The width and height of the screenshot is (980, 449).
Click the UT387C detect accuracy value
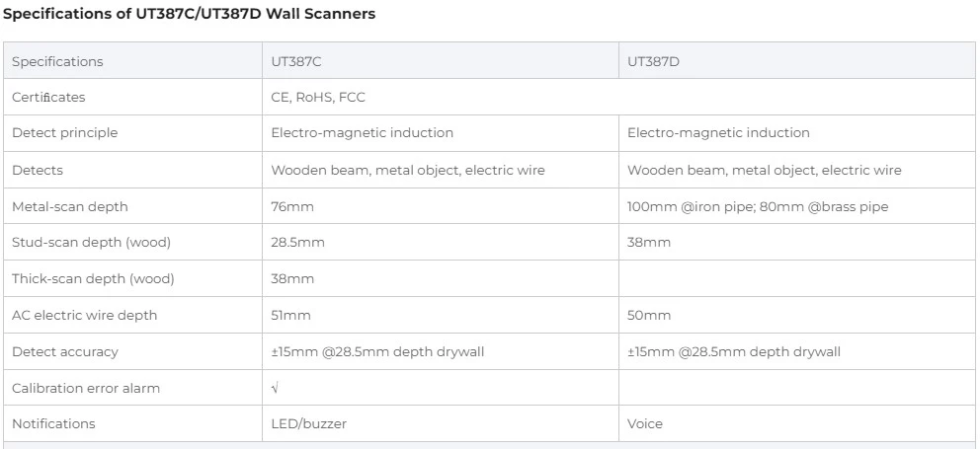click(377, 351)
